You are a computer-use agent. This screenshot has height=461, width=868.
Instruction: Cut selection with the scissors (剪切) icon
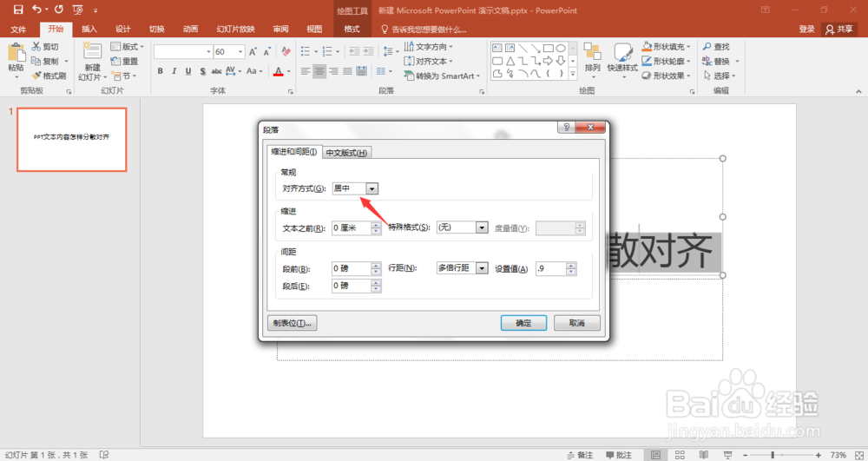tap(45, 47)
